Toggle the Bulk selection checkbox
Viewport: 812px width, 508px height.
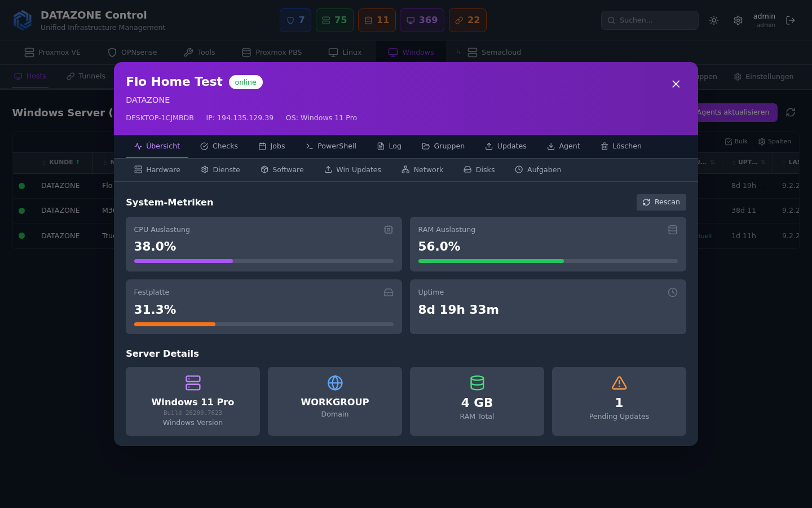[735, 141]
